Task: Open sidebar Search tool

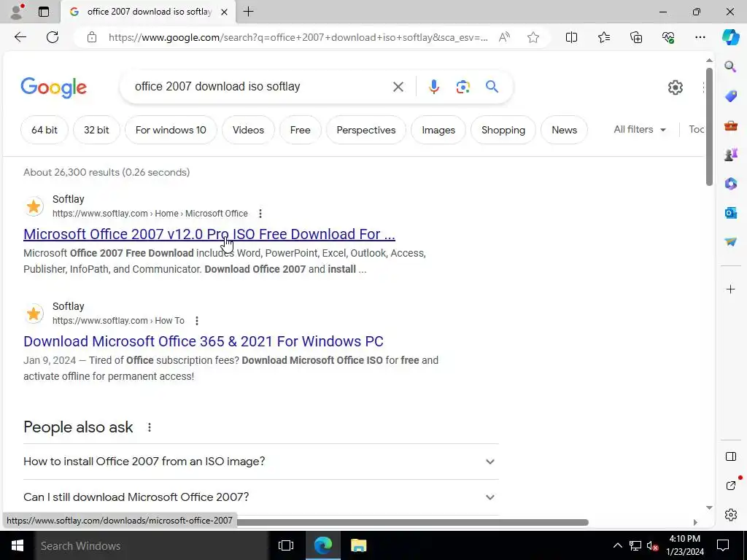Action: click(x=731, y=66)
